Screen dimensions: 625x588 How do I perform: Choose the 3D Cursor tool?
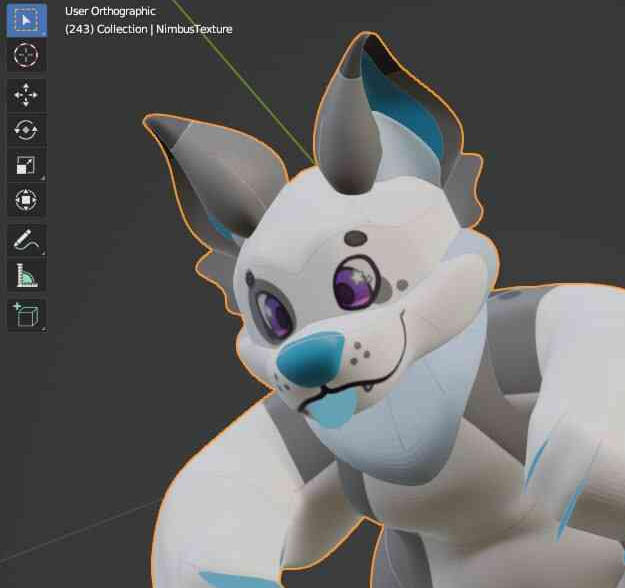pyautogui.click(x=26, y=55)
